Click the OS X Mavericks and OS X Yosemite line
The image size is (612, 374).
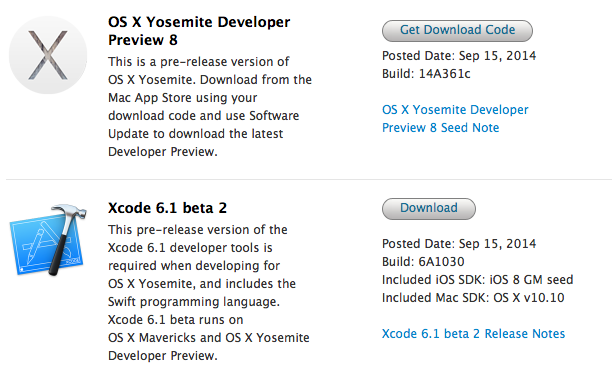(209, 338)
